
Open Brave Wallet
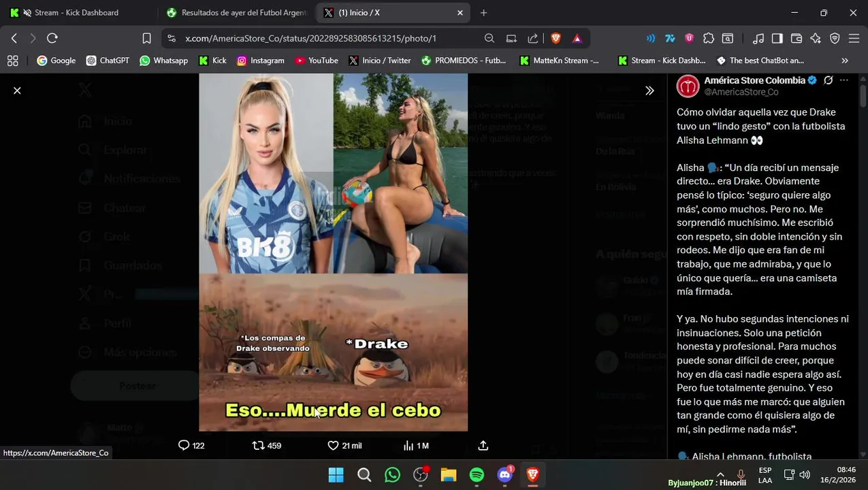tap(796, 39)
